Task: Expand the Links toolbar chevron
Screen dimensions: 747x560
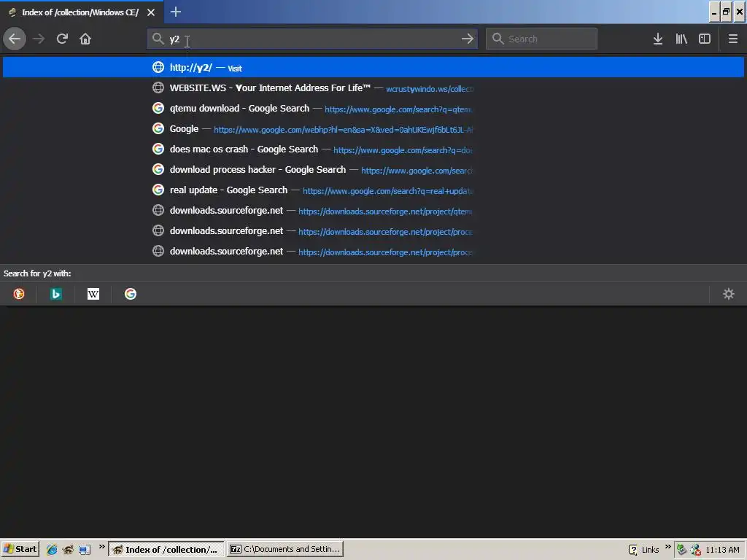Action: click(668, 547)
